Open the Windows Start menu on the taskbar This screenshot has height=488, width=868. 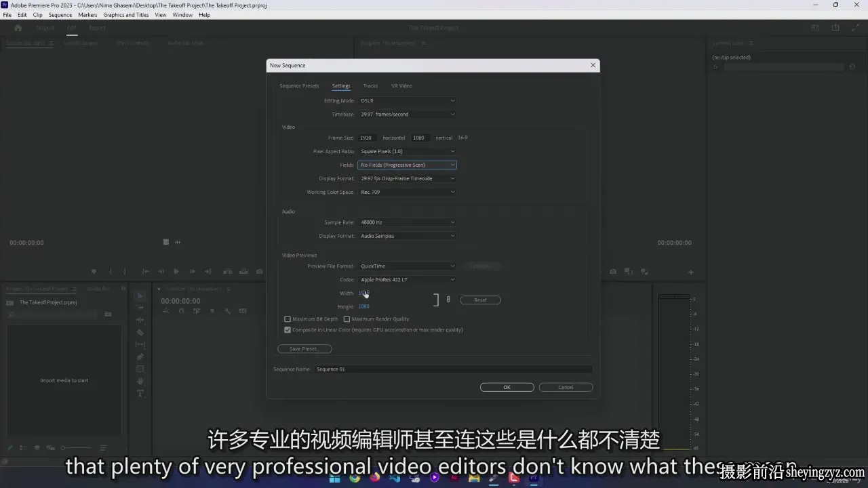click(x=335, y=479)
